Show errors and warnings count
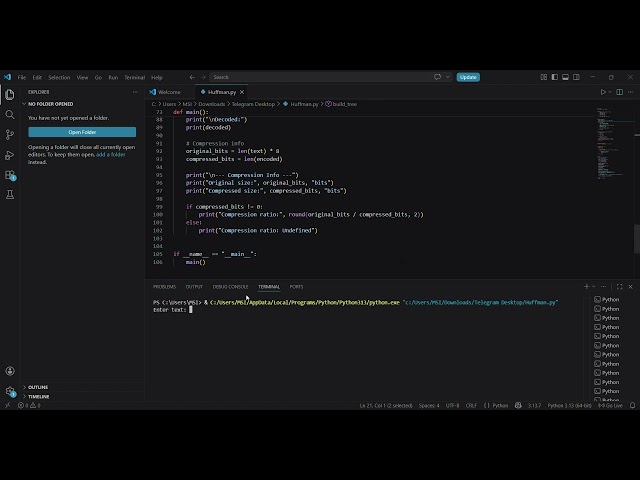This screenshot has width=640, height=480. pos(29,406)
